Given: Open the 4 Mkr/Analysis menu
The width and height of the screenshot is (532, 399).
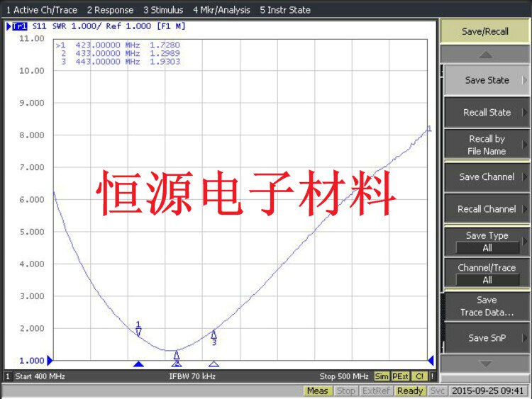Looking at the screenshot, I should click(x=221, y=10).
